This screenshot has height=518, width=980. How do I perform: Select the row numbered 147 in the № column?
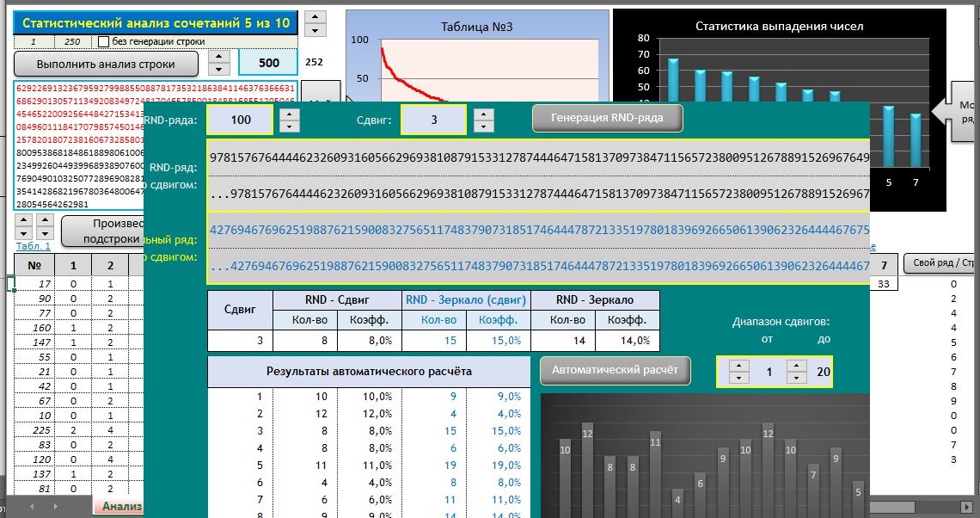point(34,342)
